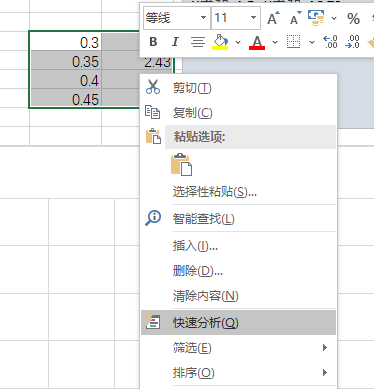Click the copy pages icon
This screenshot has height=389, width=374.
(153, 112)
